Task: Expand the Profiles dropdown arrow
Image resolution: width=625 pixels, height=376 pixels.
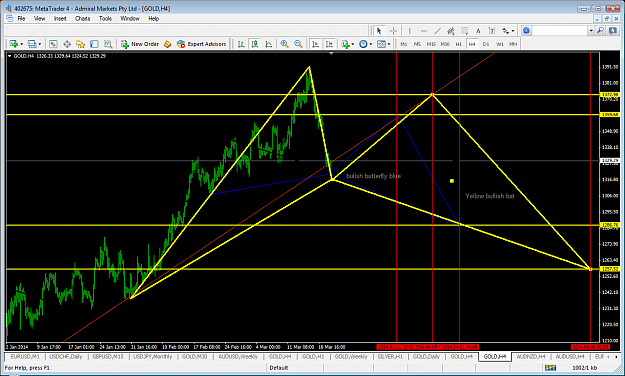Action: click(39, 44)
